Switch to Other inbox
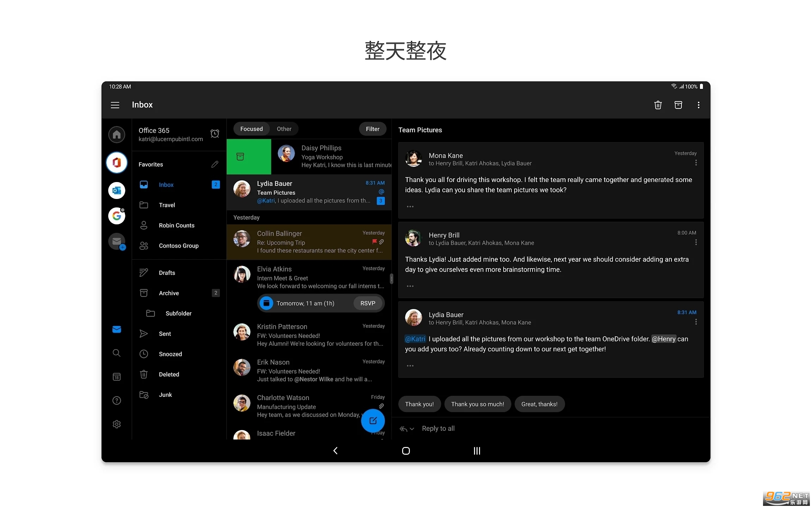 tap(284, 129)
